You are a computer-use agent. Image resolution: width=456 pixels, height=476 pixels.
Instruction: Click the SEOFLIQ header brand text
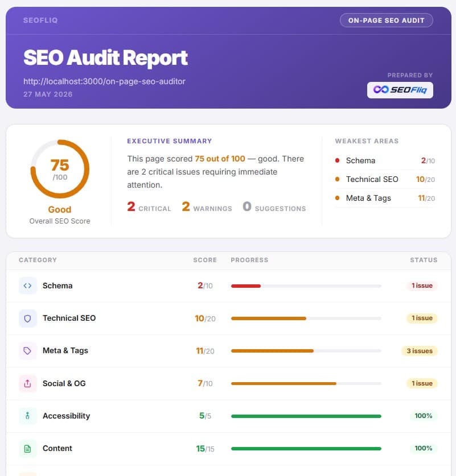click(40, 20)
